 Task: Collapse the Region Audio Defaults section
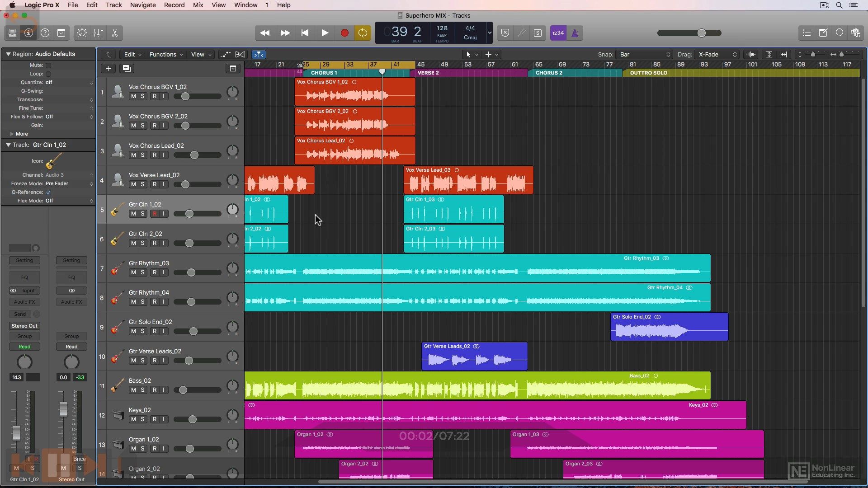coord(8,54)
